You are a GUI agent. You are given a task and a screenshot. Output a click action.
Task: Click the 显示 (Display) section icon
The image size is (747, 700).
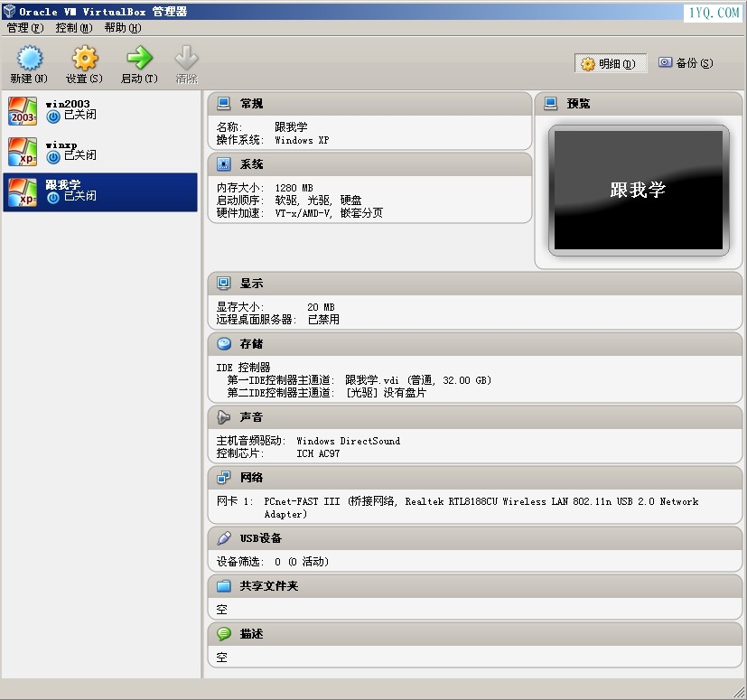[x=223, y=283]
